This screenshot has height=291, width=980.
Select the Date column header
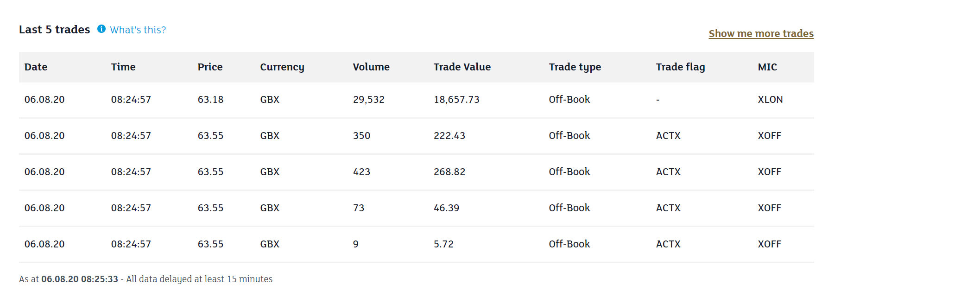(36, 67)
